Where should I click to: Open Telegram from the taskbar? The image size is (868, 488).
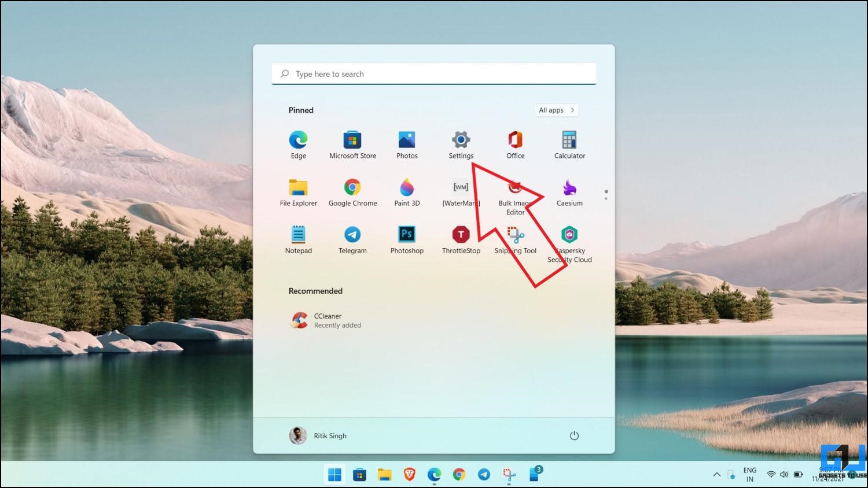click(484, 475)
